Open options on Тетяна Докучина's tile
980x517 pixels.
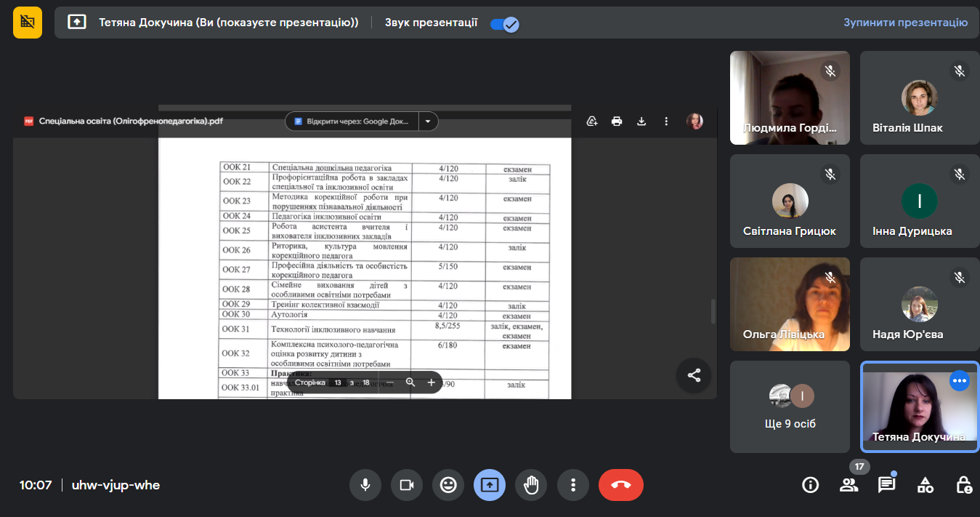point(960,380)
